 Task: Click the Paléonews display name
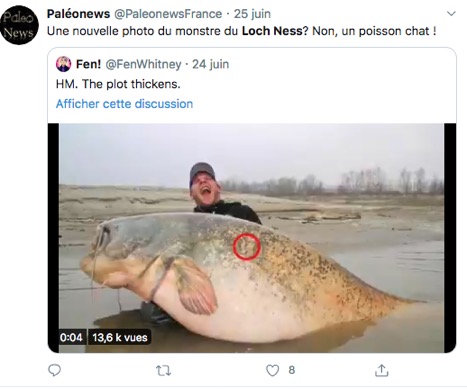point(78,14)
